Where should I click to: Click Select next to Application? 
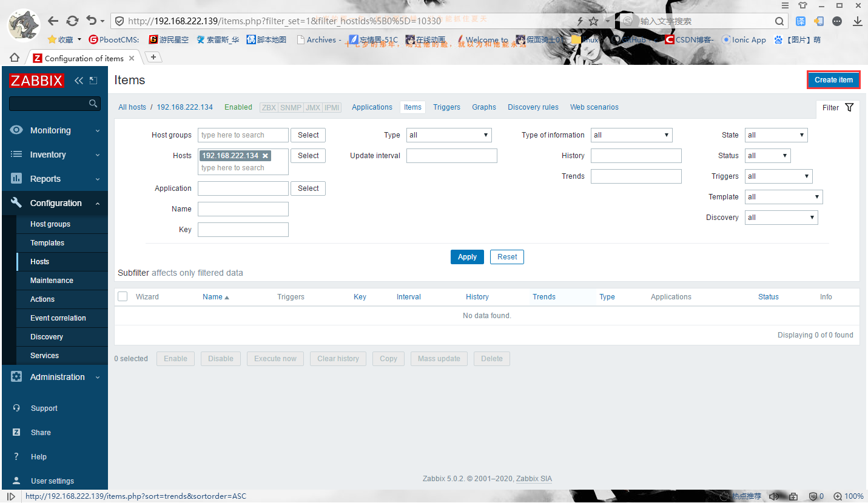point(308,188)
